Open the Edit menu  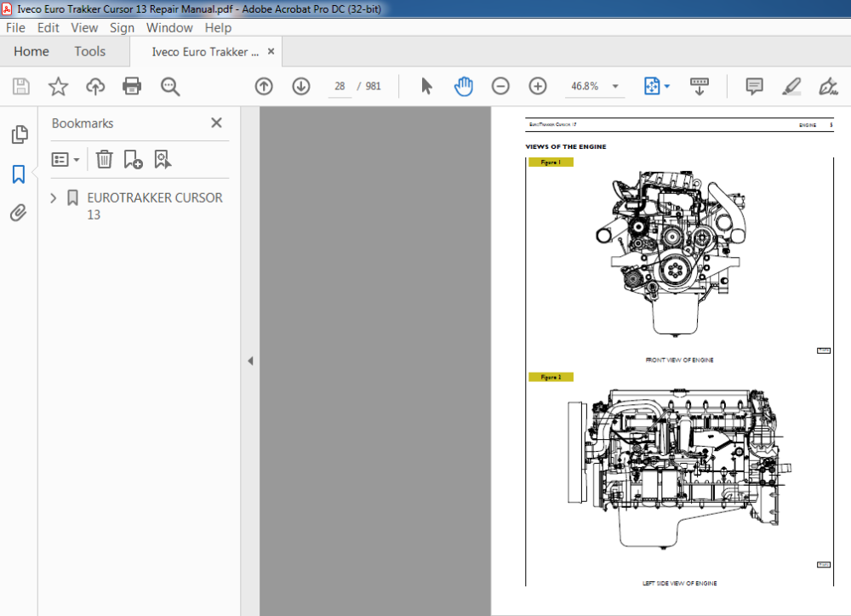[x=48, y=28]
